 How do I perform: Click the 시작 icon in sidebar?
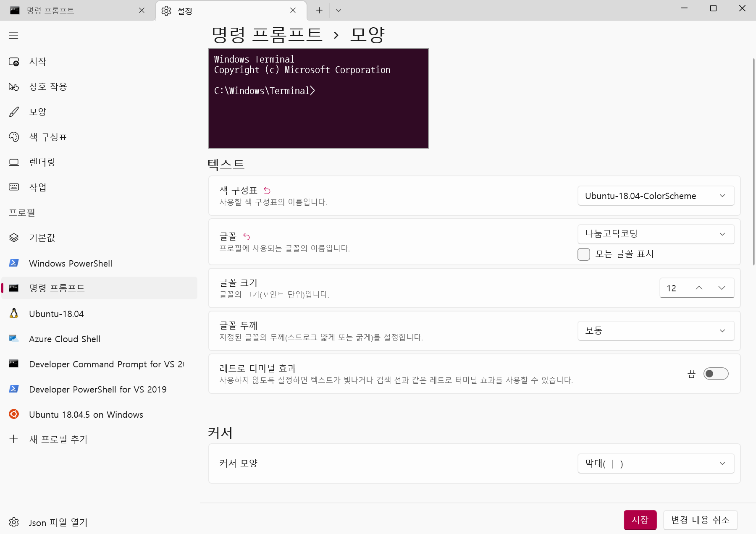(14, 62)
